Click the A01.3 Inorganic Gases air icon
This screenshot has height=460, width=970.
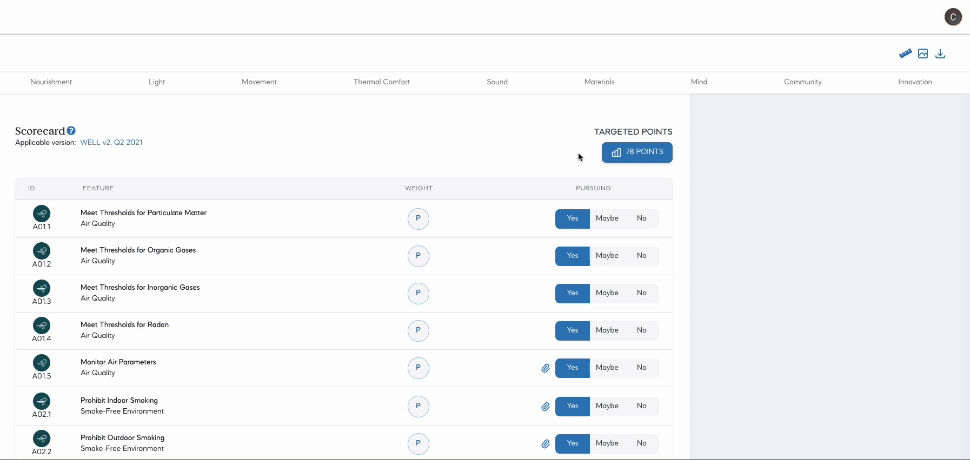pyautogui.click(x=41, y=288)
